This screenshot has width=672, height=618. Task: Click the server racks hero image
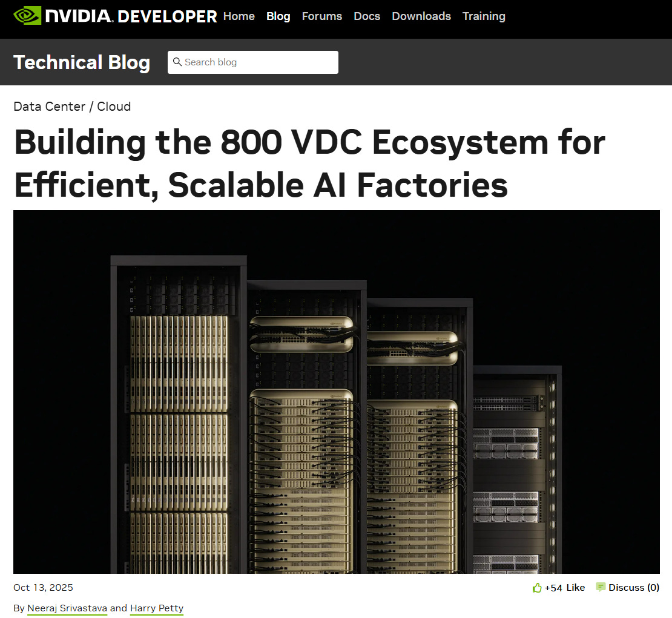(x=337, y=392)
